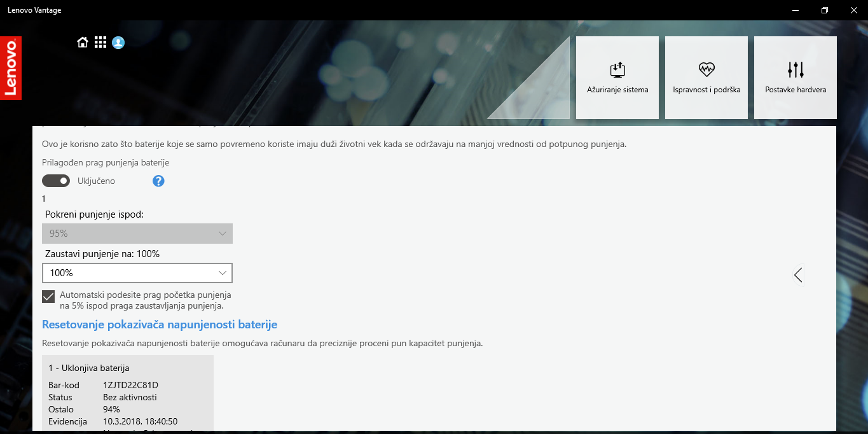Click the 'Uključeno' toggle label
868x434 pixels.
(96, 181)
